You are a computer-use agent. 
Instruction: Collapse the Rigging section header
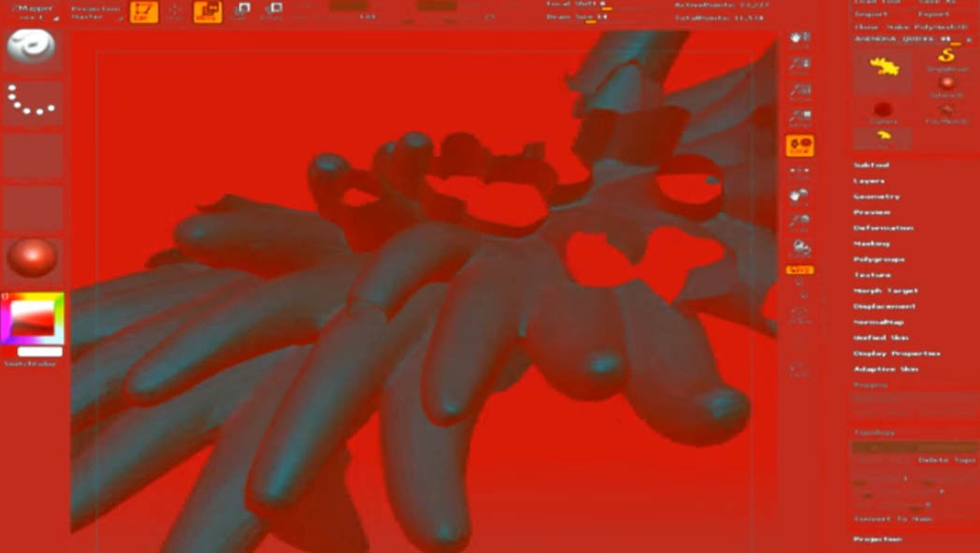[871, 386]
